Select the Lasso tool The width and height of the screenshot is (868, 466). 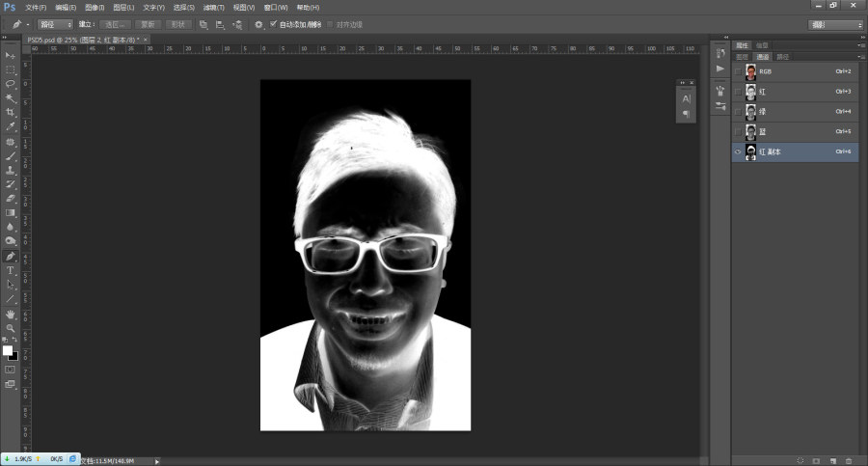(x=11, y=84)
